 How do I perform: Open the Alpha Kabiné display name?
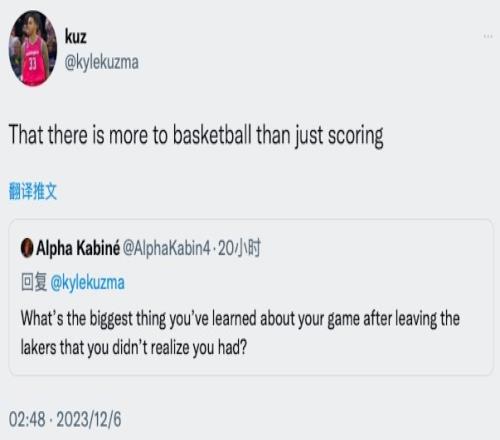(x=78, y=248)
